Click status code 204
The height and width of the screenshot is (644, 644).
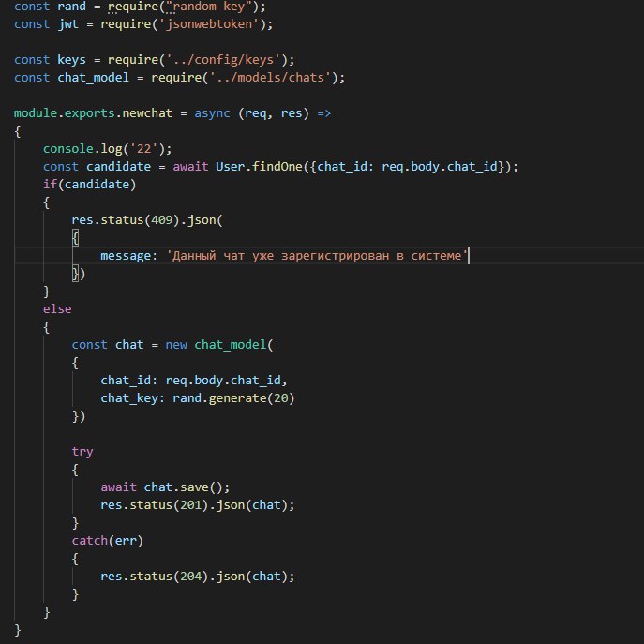coord(190,577)
